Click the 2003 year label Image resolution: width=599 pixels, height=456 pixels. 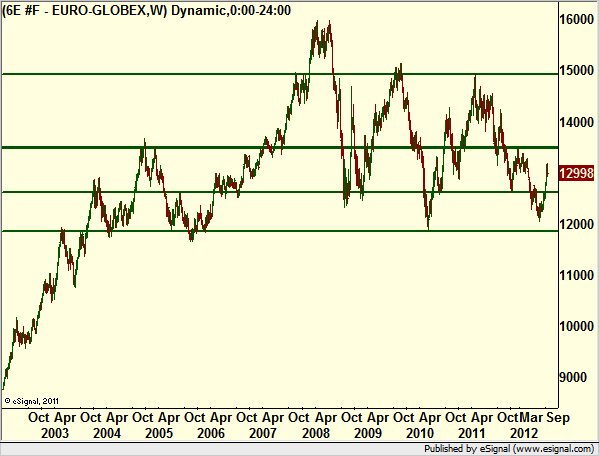[55, 433]
